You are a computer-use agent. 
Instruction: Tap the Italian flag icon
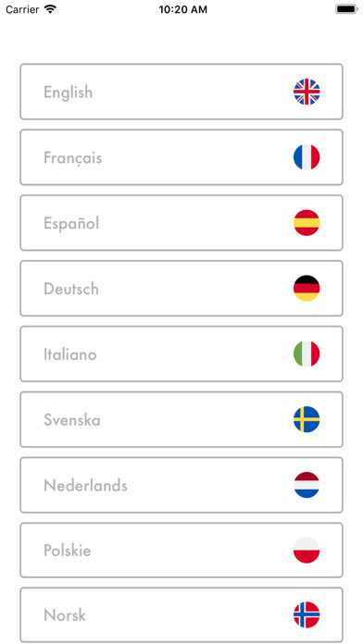[x=307, y=353]
